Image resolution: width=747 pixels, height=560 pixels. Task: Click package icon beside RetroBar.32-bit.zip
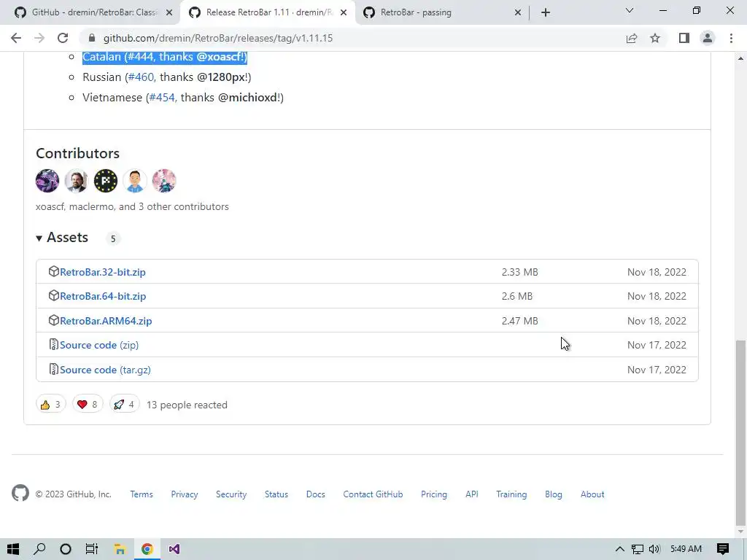click(x=53, y=271)
